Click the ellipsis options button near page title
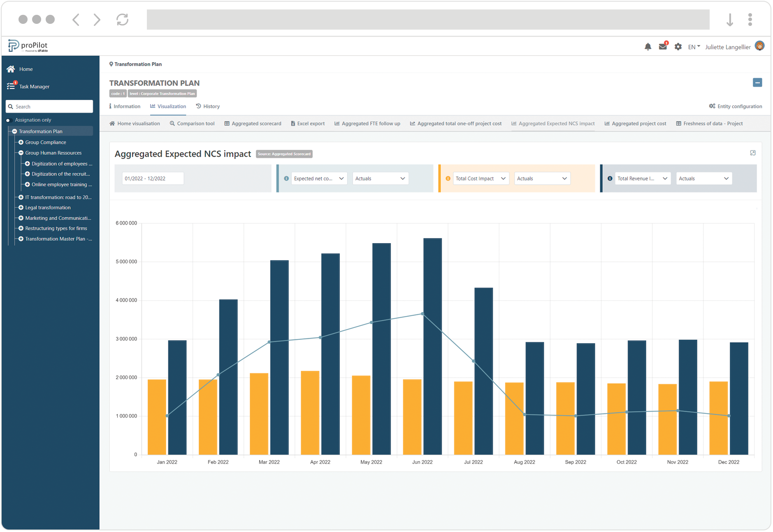Image resolution: width=773 pixels, height=532 pixels. pyautogui.click(x=757, y=82)
